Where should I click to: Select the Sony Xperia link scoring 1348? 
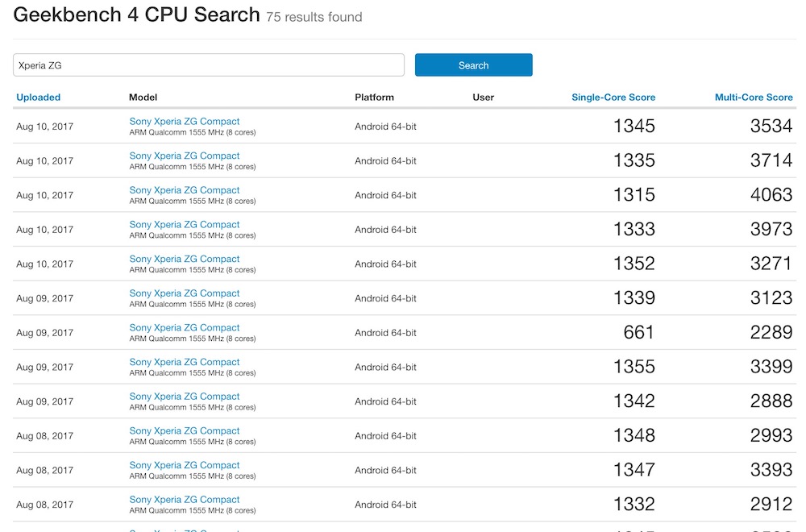point(185,431)
